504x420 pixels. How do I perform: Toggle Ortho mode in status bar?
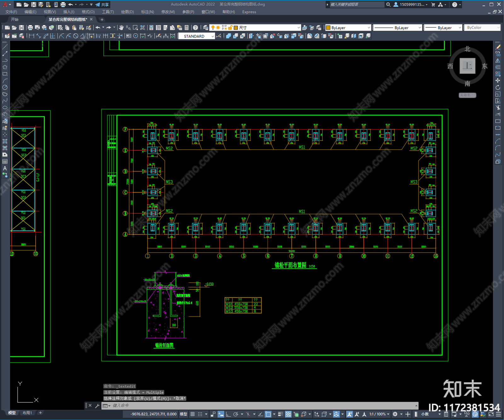click(228, 414)
